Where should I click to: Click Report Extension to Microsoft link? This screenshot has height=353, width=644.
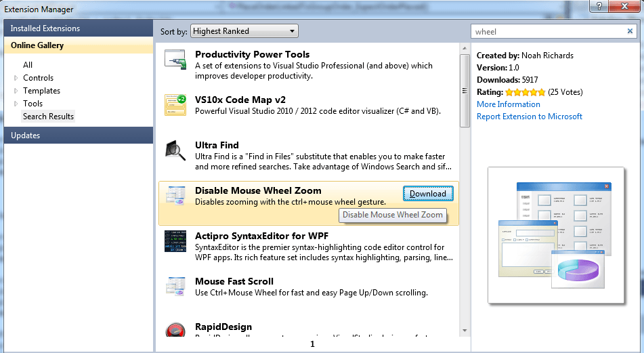coord(529,117)
